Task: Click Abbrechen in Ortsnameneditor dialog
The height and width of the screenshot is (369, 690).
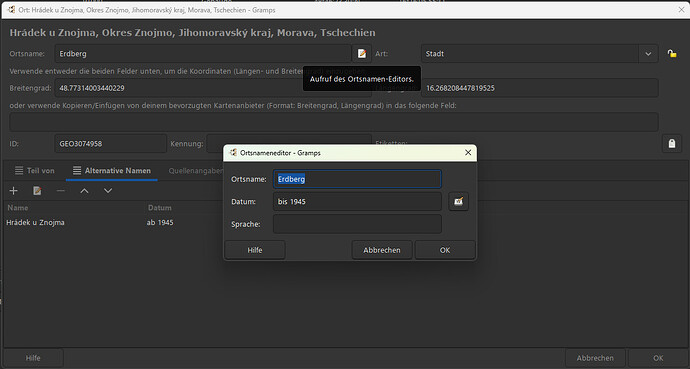Action: [x=382, y=250]
